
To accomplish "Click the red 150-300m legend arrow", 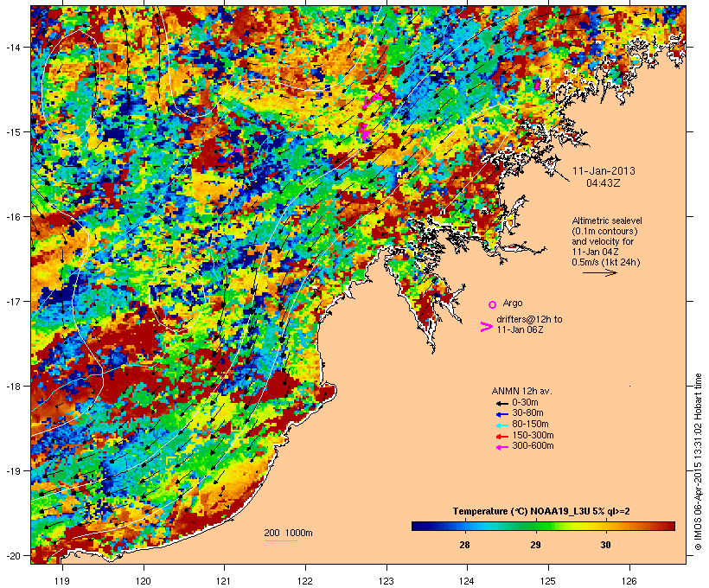I will [501, 437].
